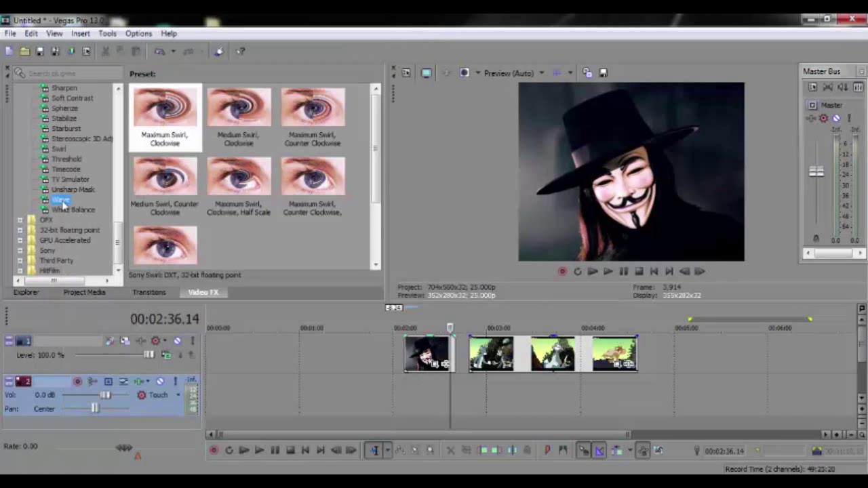The height and width of the screenshot is (488, 868).
Task: Click Master bus FX icon
Action: point(811,119)
